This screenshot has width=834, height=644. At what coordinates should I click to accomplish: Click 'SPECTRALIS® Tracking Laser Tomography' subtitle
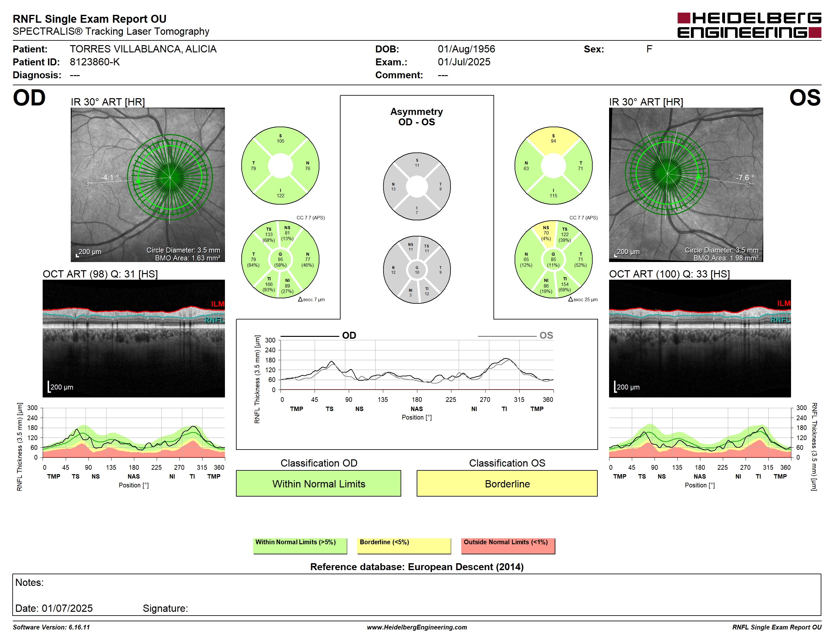111,31
